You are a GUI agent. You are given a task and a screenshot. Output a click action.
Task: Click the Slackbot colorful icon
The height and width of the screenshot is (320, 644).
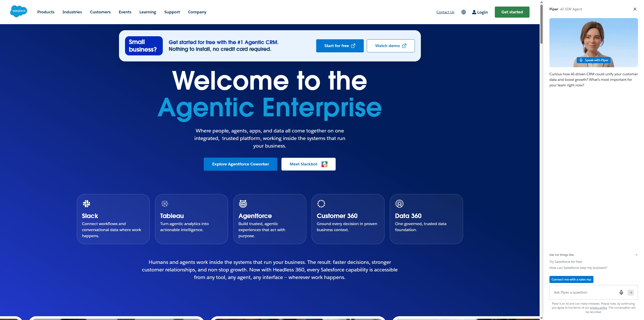[x=325, y=164]
